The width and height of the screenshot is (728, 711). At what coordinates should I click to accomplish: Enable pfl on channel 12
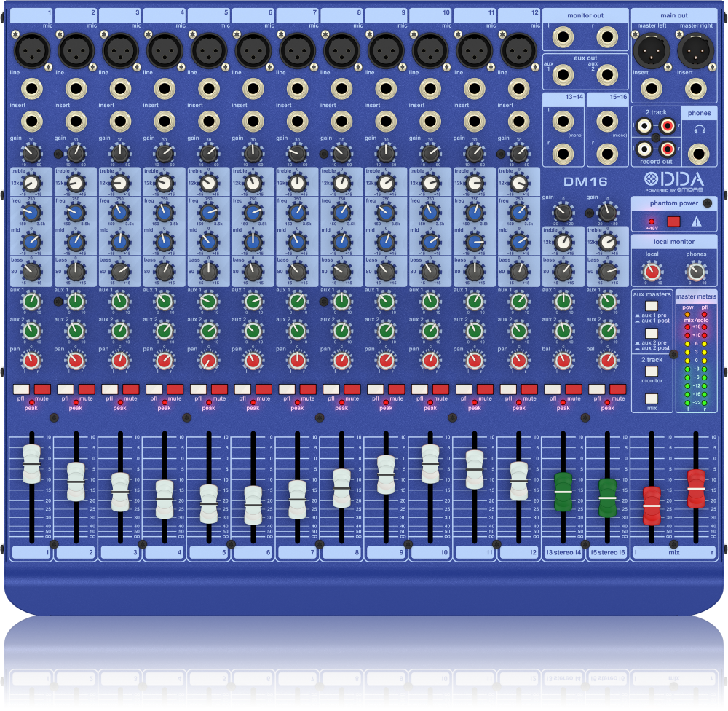click(508, 389)
